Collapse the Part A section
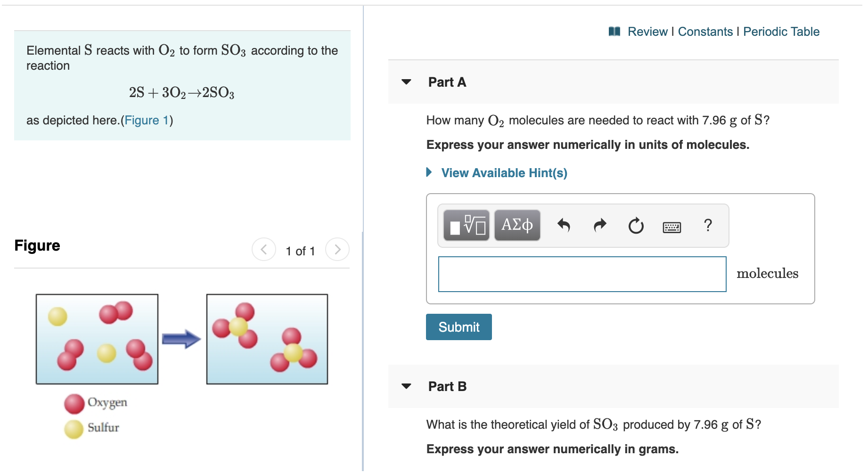 tap(407, 82)
